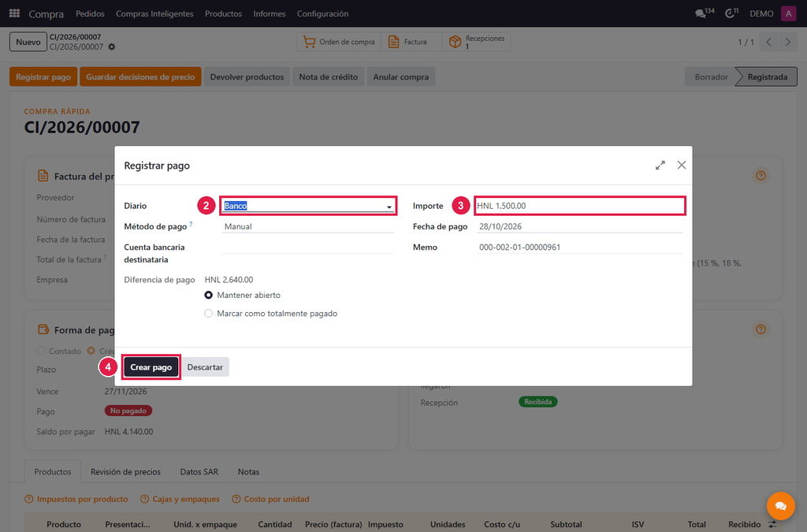Choose the Contado payment option

click(41, 351)
